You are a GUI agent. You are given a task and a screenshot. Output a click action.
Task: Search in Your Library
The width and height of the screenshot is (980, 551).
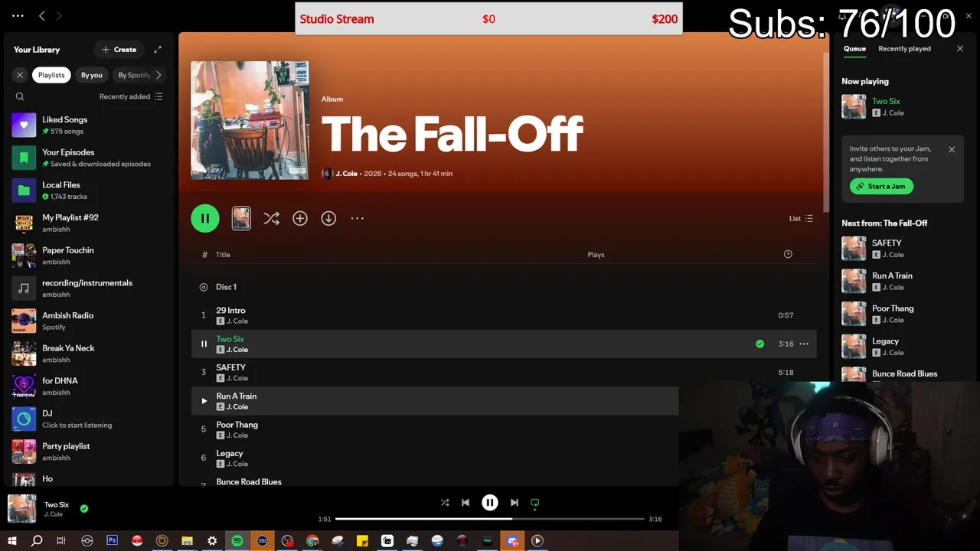20,96
